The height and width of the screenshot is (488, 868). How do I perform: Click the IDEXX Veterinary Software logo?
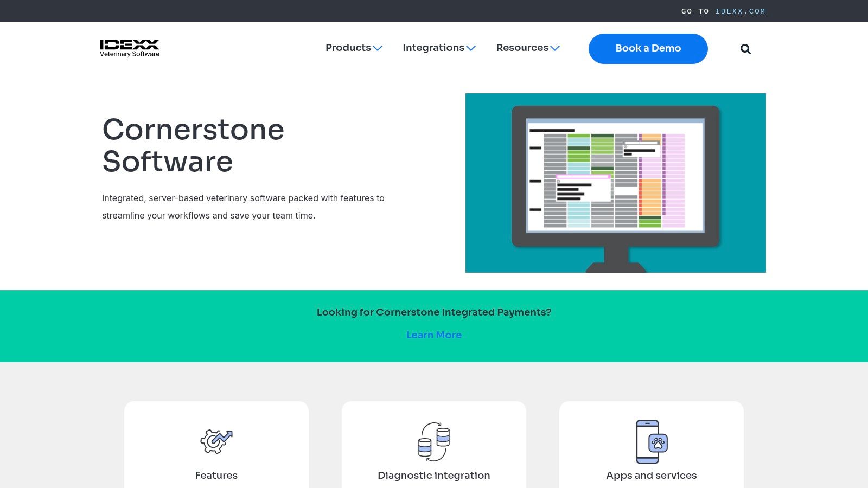pos(130,48)
